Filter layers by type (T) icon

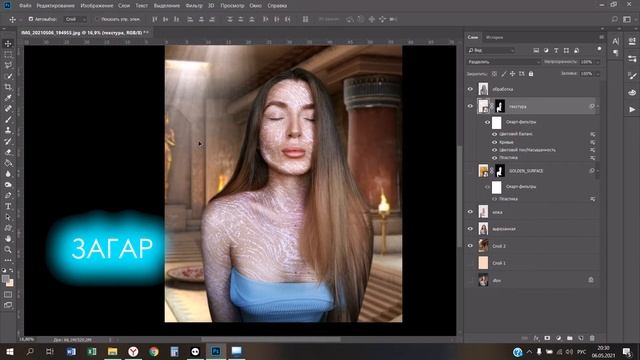pyautogui.click(x=556, y=50)
